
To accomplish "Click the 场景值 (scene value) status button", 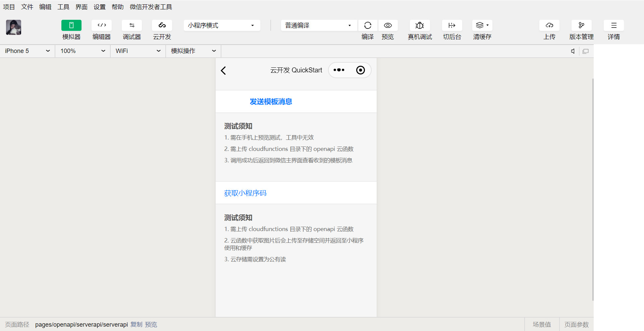I will (x=542, y=325).
